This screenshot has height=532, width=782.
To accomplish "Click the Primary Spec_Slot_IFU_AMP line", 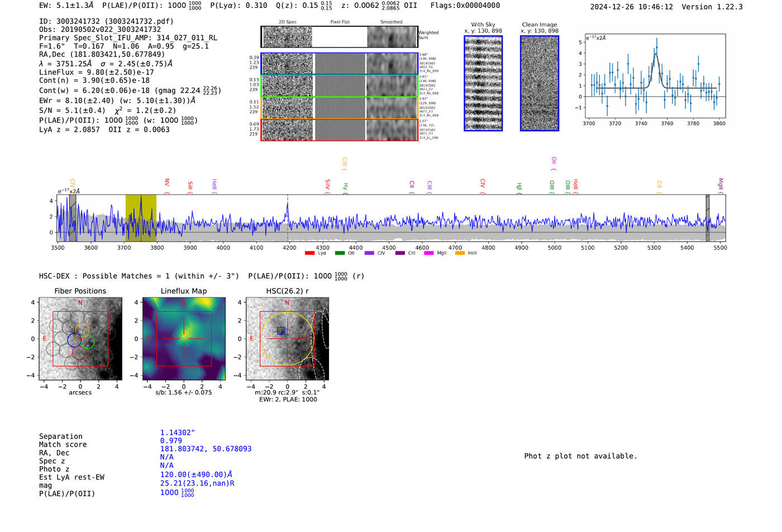I will tap(128, 38).
